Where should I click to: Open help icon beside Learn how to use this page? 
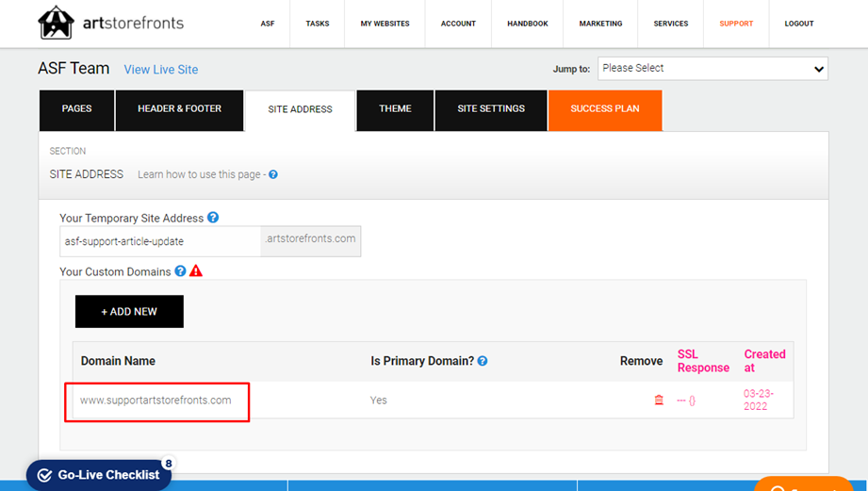(273, 174)
